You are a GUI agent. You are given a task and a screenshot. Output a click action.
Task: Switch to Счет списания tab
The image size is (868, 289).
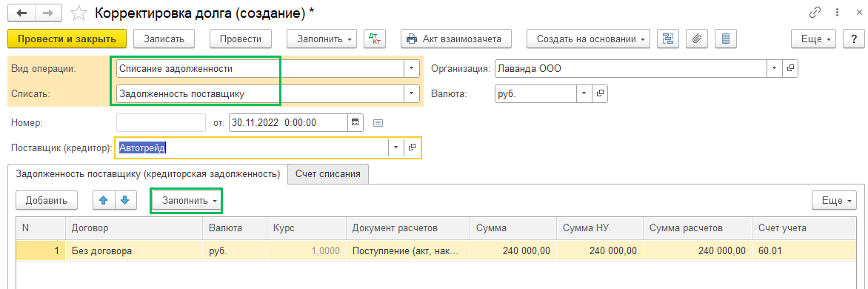point(328,173)
